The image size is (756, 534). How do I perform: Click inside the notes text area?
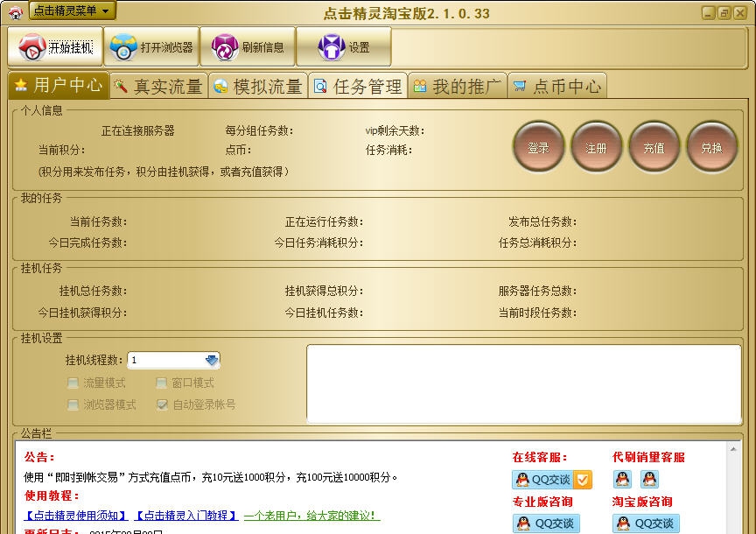(525, 385)
